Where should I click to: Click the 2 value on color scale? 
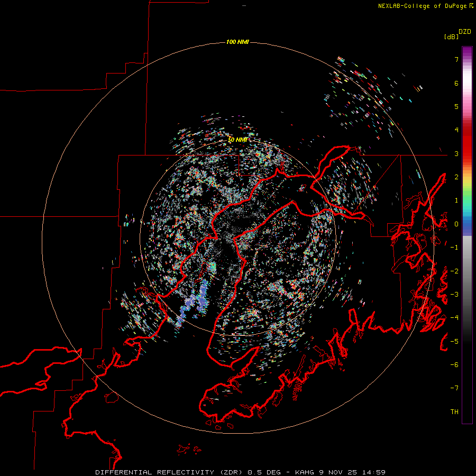456,177
